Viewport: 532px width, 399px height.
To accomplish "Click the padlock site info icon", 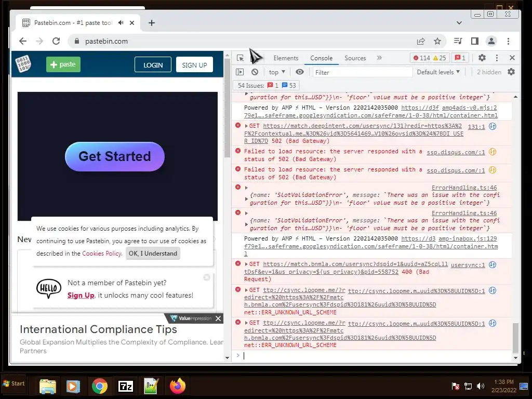I will click(77, 41).
